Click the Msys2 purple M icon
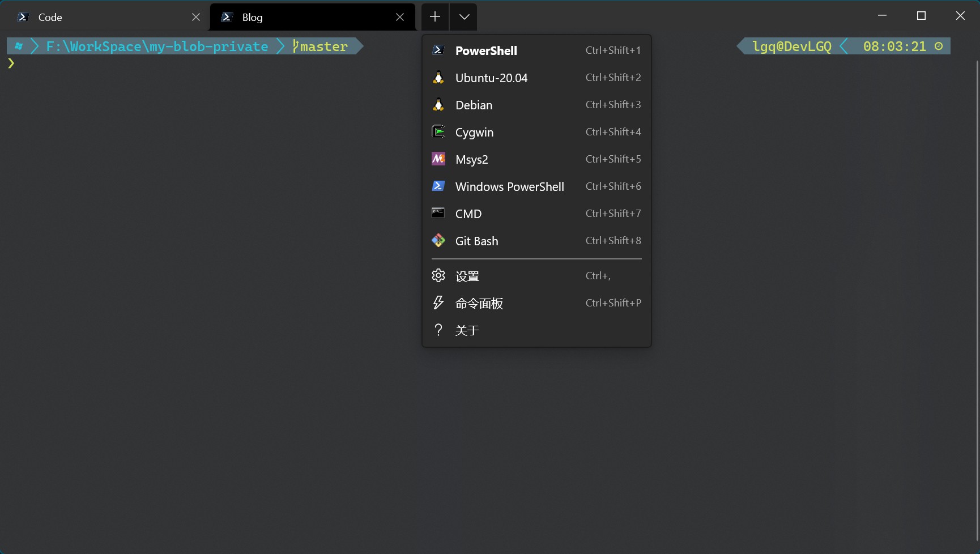The width and height of the screenshot is (980, 554). point(438,159)
